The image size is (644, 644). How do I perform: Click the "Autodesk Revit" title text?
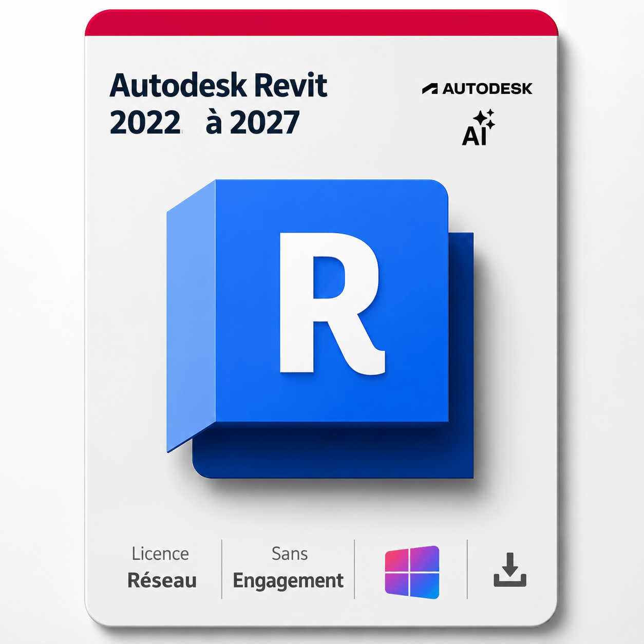tap(218, 85)
